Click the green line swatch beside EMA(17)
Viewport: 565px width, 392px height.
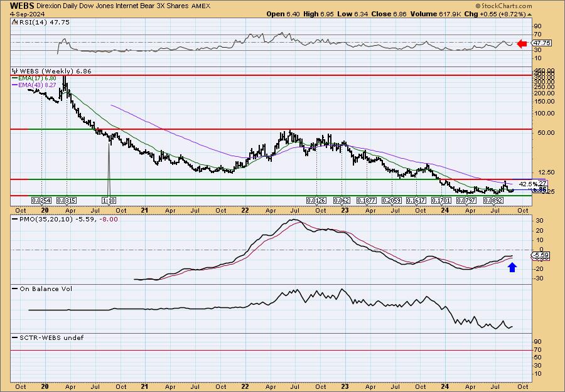(15, 78)
